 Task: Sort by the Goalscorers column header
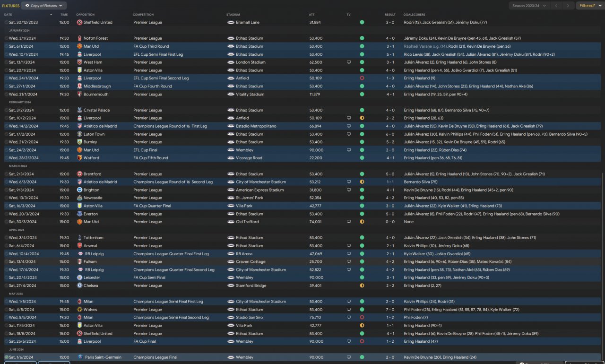tap(414, 15)
